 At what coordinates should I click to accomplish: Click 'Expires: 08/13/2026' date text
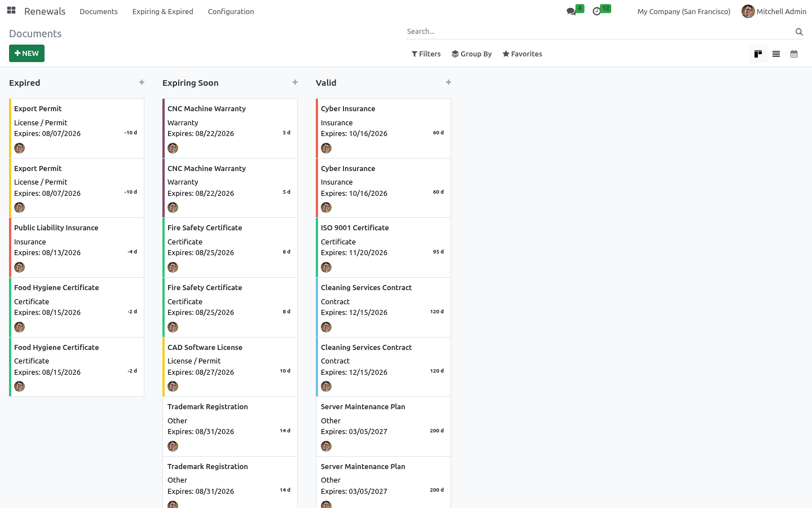[x=47, y=253]
